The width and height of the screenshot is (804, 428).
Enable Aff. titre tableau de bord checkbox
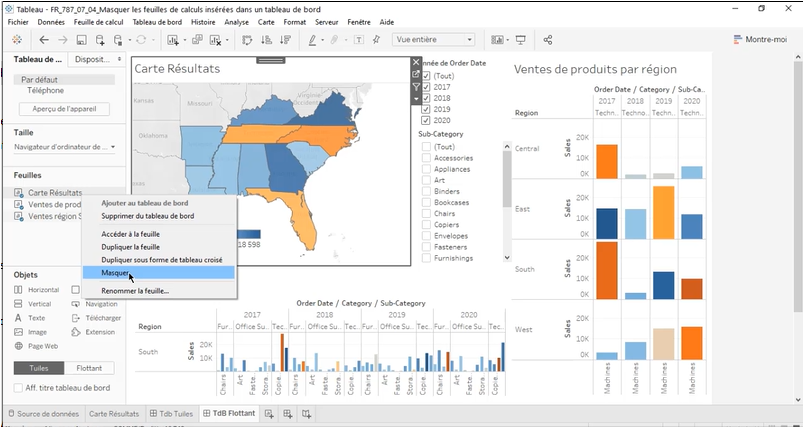tap(19, 388)
